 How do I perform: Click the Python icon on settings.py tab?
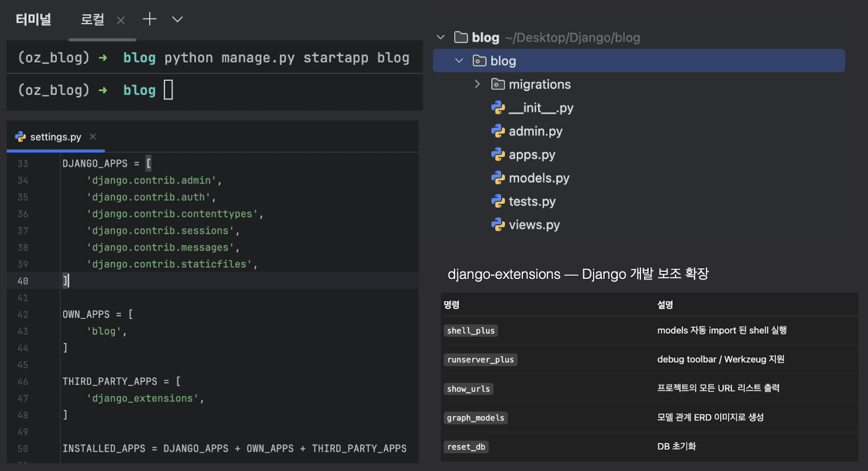(x=21, y=137)
